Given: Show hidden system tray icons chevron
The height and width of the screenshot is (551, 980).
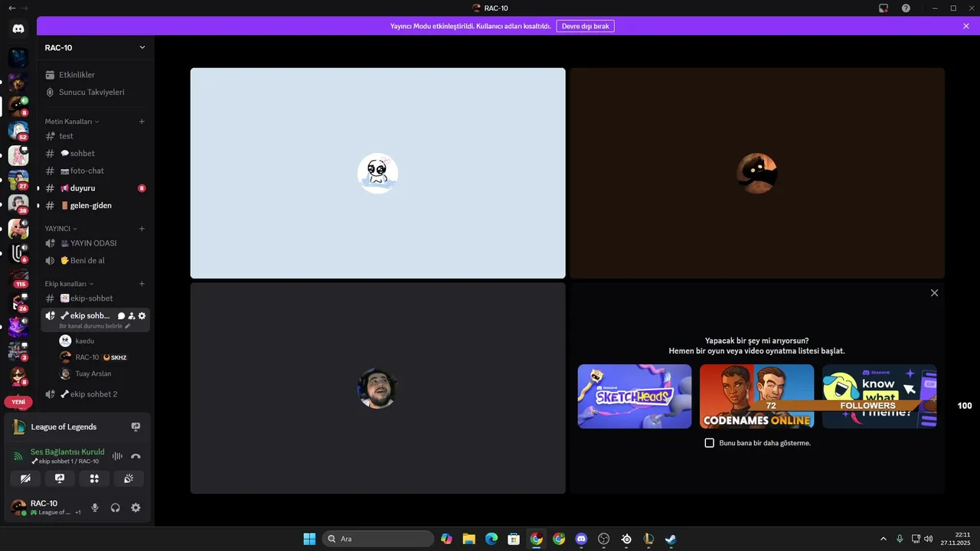Looking at the screenshot, I should tap(884, 539).
